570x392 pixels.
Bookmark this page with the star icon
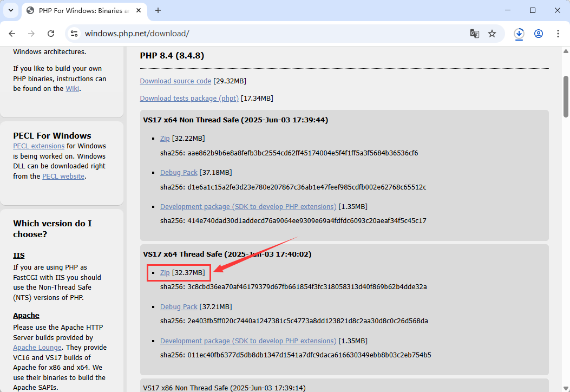(x=492, y=34)
